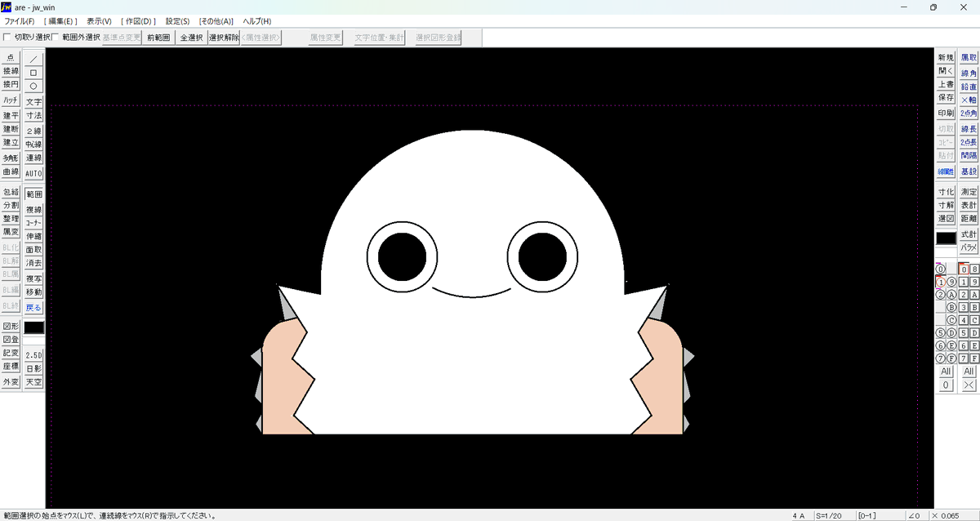Select the 連線 continuous line tool
The width and height of the screenshot is (980, 521).
point(33,158)
